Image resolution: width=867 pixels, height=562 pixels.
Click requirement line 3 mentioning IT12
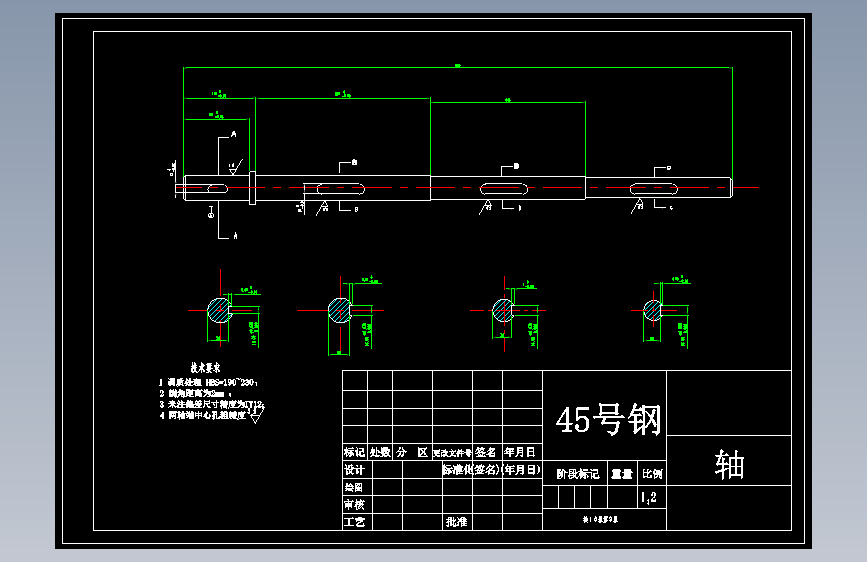pyautogui.click(x=212, y=404)
